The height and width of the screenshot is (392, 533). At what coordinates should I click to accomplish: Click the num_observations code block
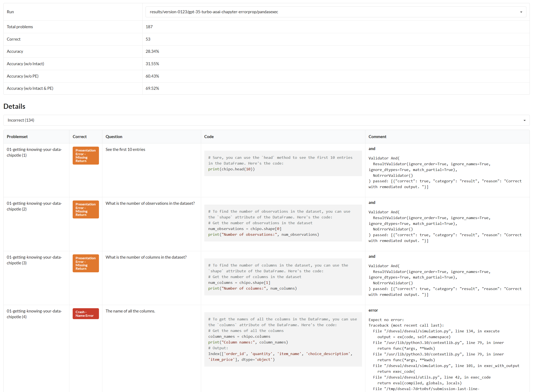[x=283, y=223]
